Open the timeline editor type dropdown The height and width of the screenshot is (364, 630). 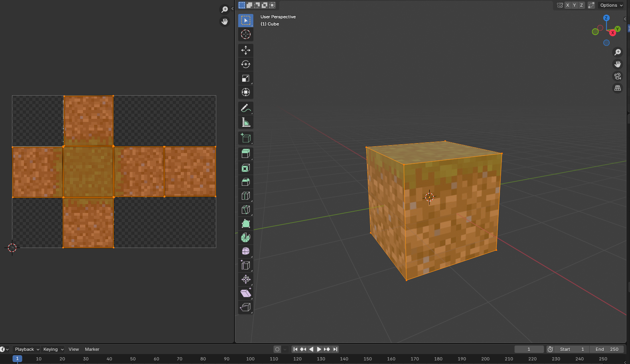(4, 349)
